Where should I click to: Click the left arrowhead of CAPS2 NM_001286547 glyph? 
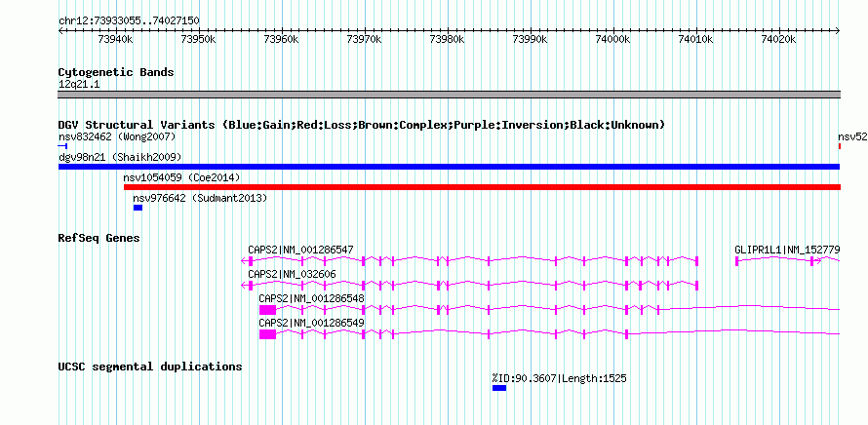coord(245,261)
